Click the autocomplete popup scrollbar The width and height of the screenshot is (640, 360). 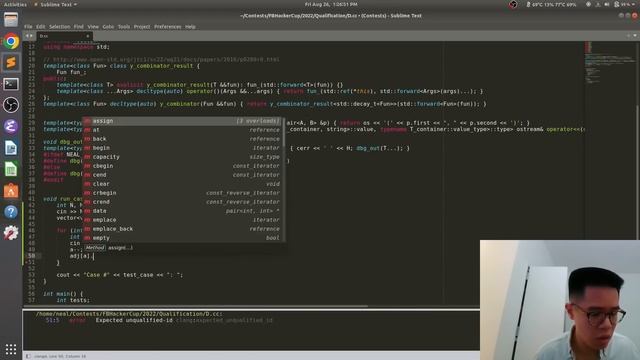[x=284, y=133]
